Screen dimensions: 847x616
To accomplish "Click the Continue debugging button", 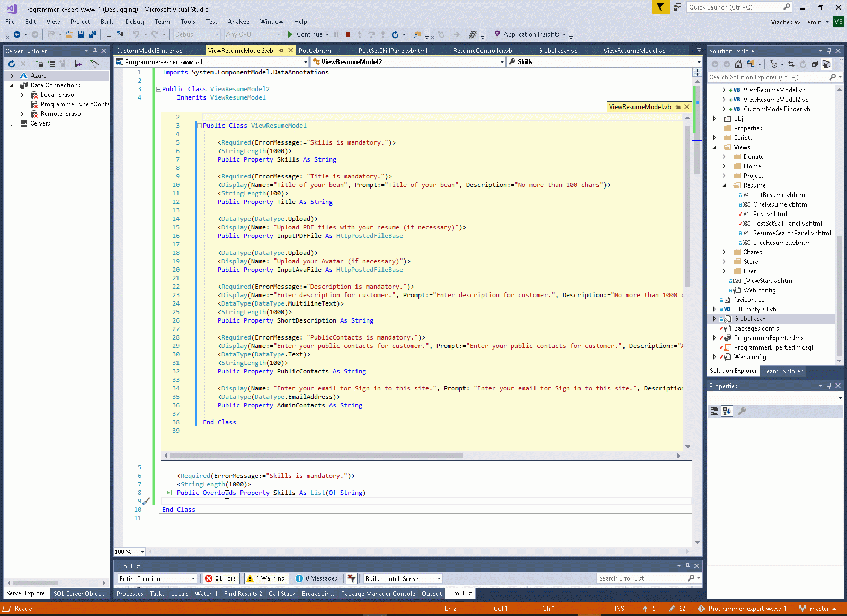I will 305,34.
